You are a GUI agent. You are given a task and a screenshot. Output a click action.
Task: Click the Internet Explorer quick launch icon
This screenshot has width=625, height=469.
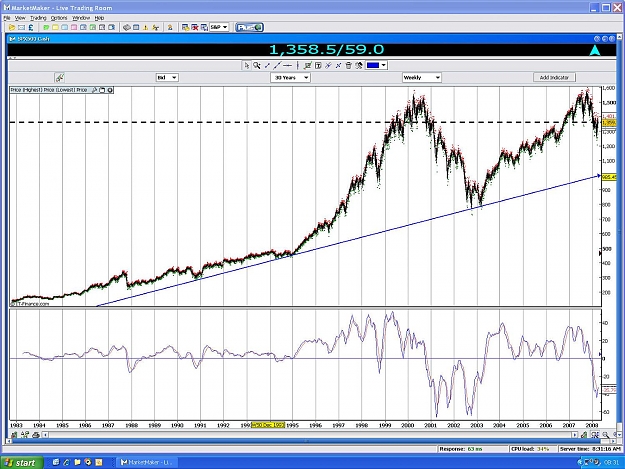click(x=67, y=462)
